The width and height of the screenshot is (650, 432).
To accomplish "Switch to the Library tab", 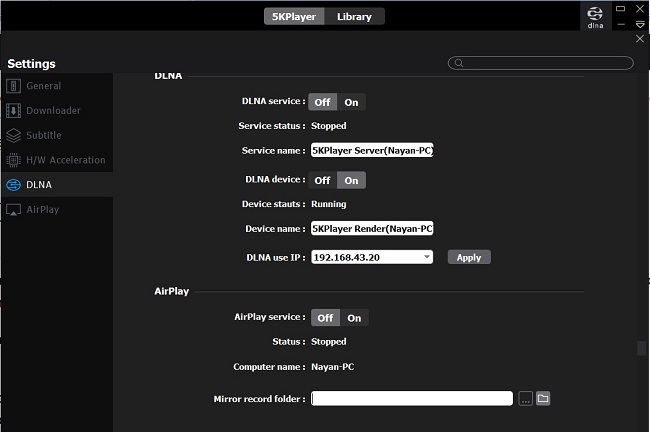I will (354, 17).
